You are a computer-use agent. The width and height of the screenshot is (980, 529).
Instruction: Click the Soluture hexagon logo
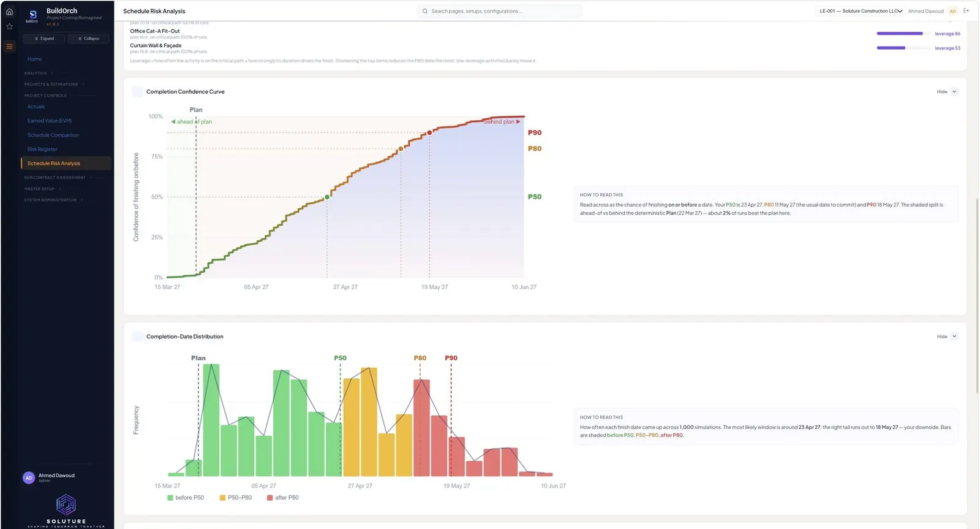coord(66,505)
